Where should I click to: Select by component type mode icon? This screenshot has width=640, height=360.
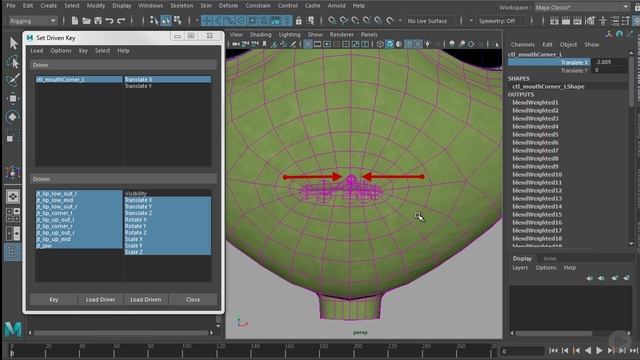[x=178, y=20]
